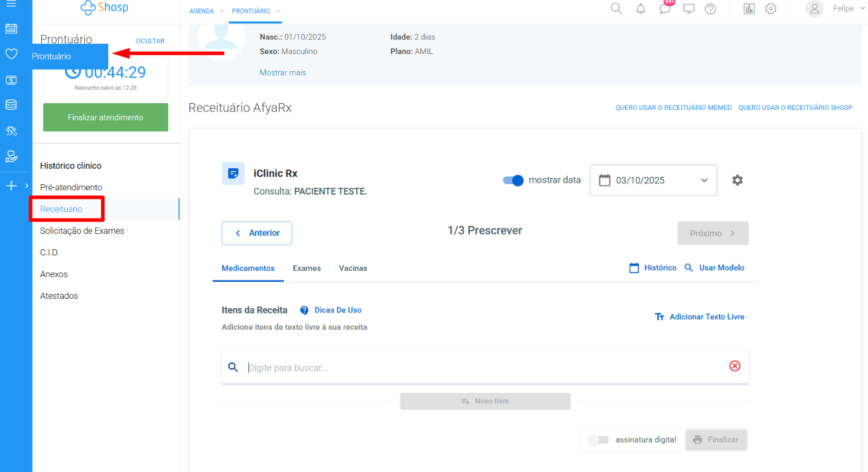Open the reports chart icon

pyautogui.click(x=749, y=9)
